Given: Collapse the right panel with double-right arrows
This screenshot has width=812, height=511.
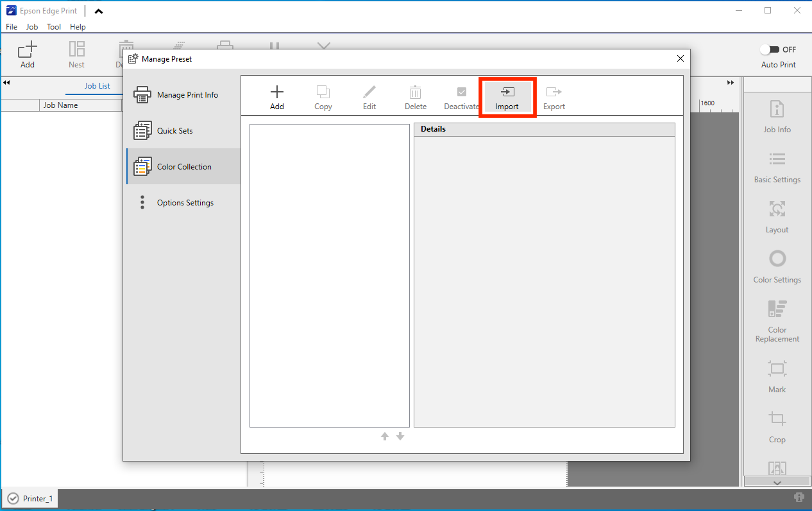Looking at the screenshot, I should (731, 83).
